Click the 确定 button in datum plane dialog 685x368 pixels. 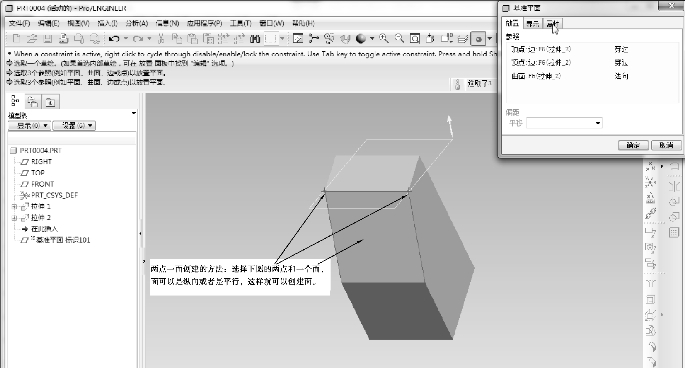click(x=633, y=145)
